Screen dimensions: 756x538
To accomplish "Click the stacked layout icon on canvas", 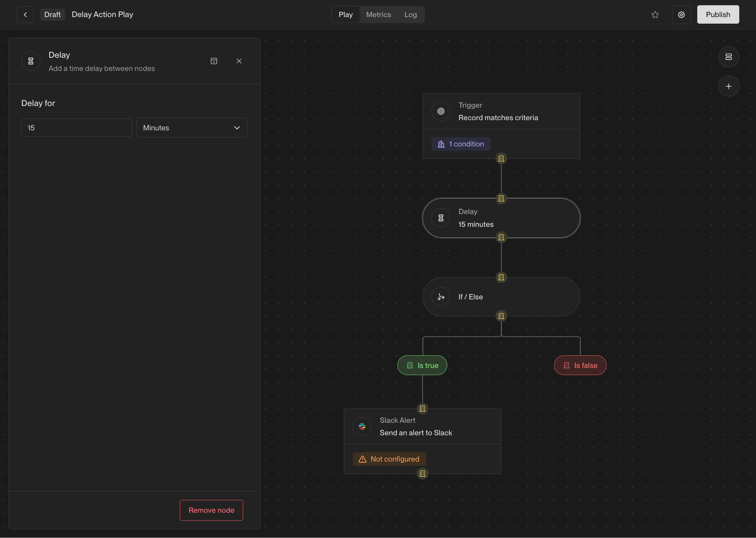I will click(728, 57).
